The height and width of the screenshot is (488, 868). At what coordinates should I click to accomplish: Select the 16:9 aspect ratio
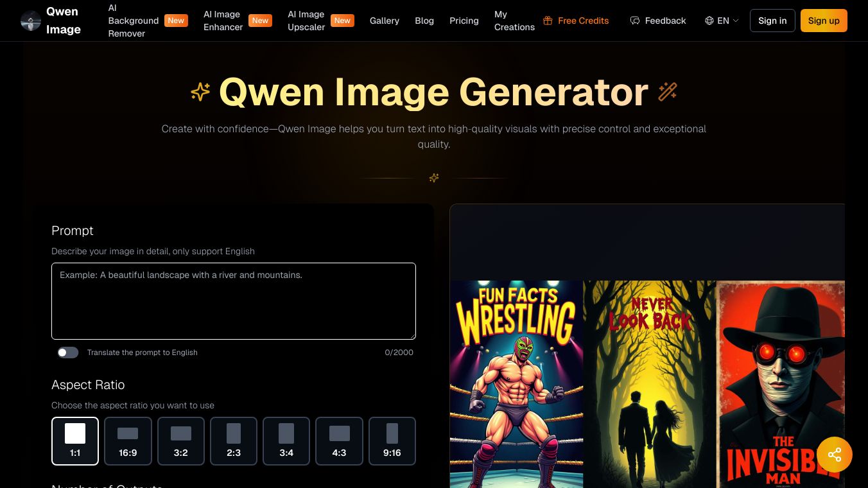tap(128, 441)
